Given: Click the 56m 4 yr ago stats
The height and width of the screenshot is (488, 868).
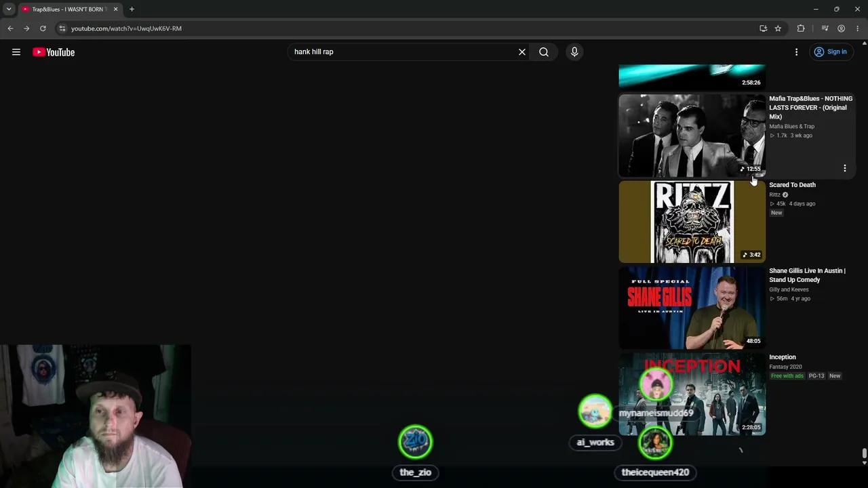Looking at the screenshot, I should tap(790, 299).
